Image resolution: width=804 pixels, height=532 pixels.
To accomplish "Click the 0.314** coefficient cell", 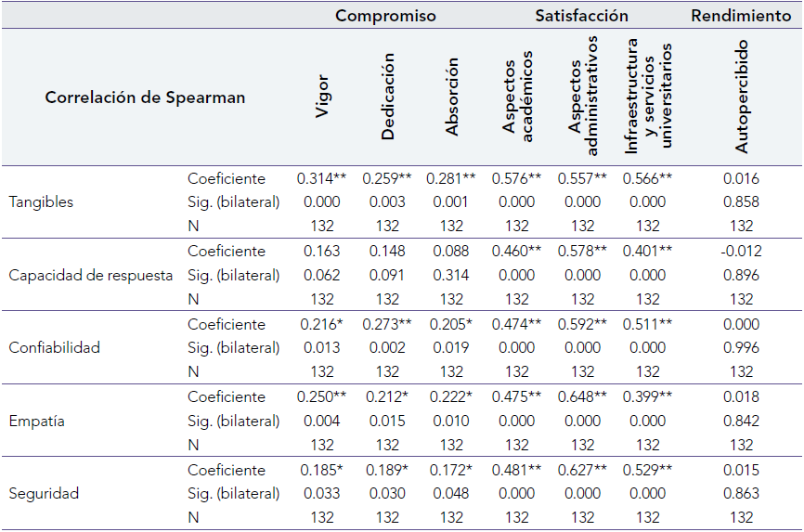I will click(x=321, y=178).
